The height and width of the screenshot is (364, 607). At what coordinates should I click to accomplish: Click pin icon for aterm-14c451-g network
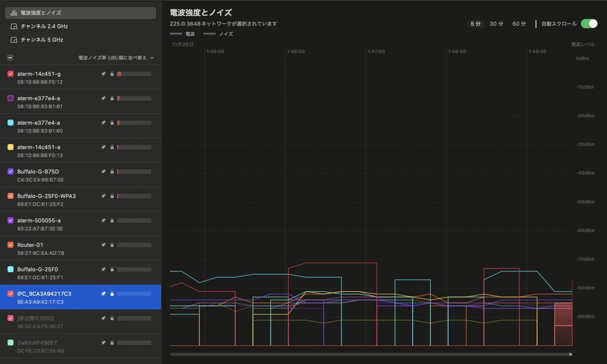click(104, 74)
